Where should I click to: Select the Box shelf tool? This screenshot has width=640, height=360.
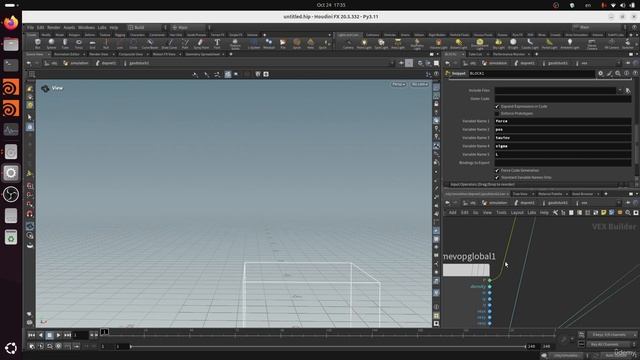tap(38, 43)
